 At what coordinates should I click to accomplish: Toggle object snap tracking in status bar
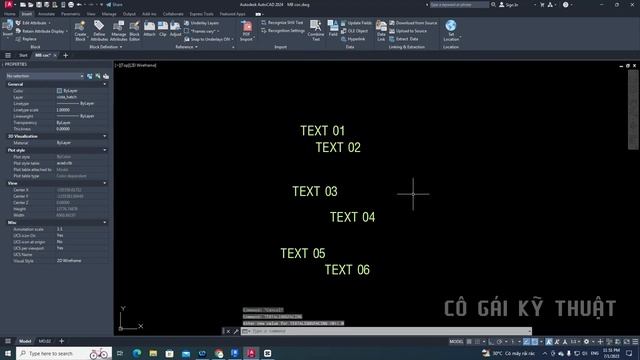(527, 342)
